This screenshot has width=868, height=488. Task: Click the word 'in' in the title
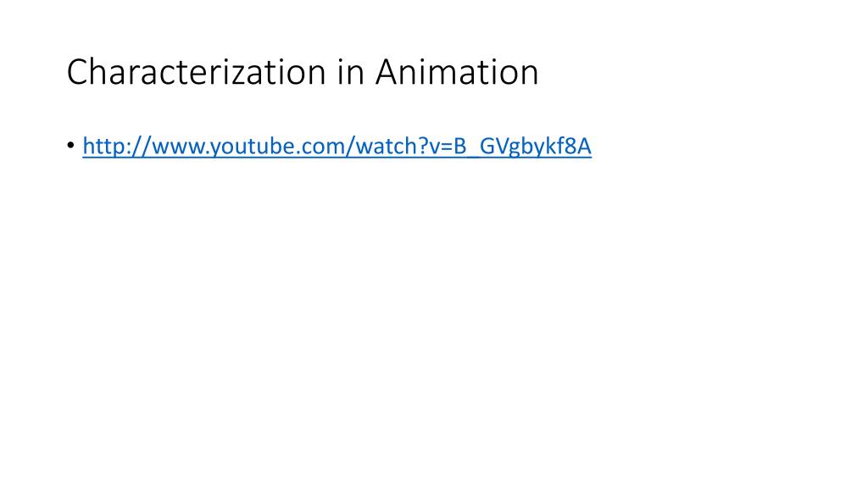coord(350,72)
